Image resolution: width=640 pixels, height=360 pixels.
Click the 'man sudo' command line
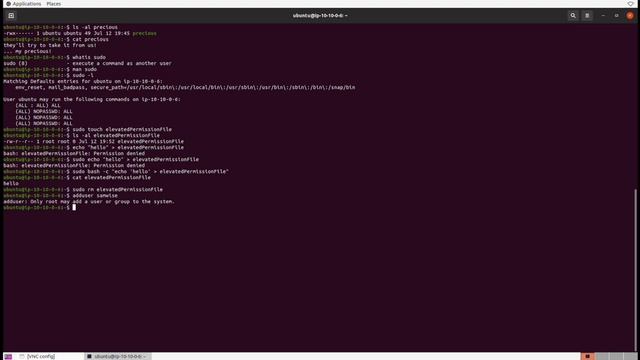pyautogui.click(x=50, y=69)
